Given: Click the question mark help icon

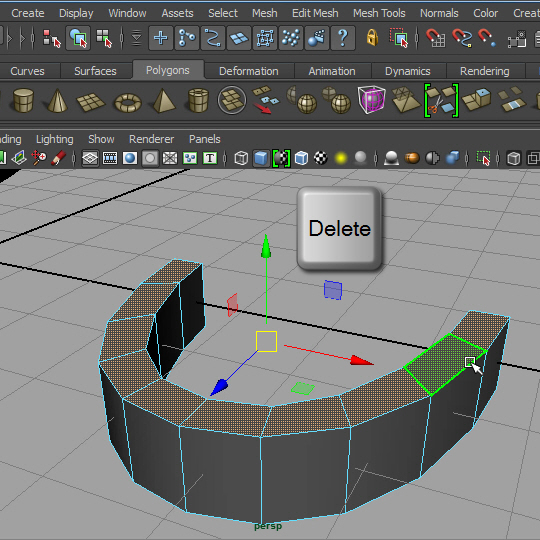Looking at the screenshot, I should [343, 38].
